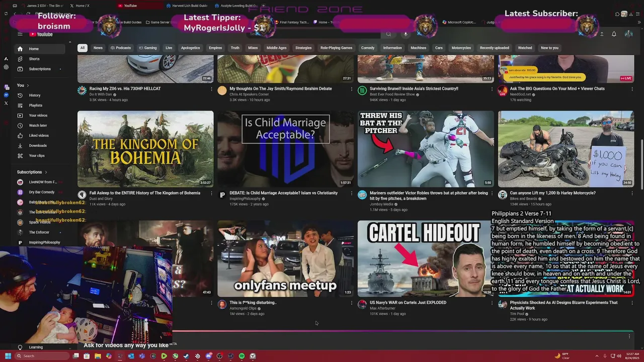Start voice search with the microphone icon
Image resolution: width=644 pixels, height=362 pixels.
pyautogui.click(x=406, y=34)
